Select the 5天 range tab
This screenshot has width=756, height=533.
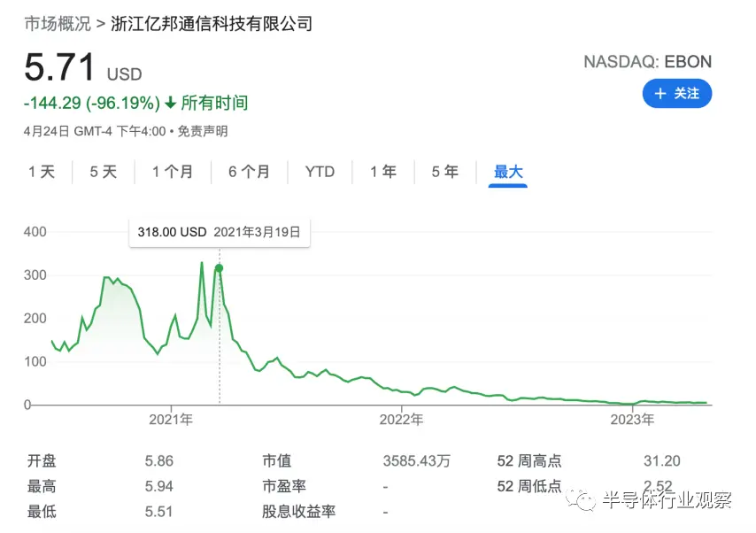point(103,172)
